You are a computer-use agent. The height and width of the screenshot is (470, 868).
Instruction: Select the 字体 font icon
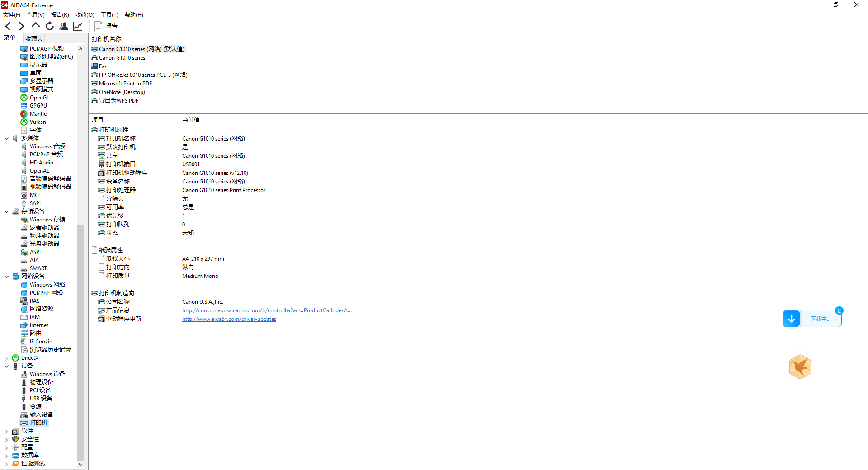24,130
